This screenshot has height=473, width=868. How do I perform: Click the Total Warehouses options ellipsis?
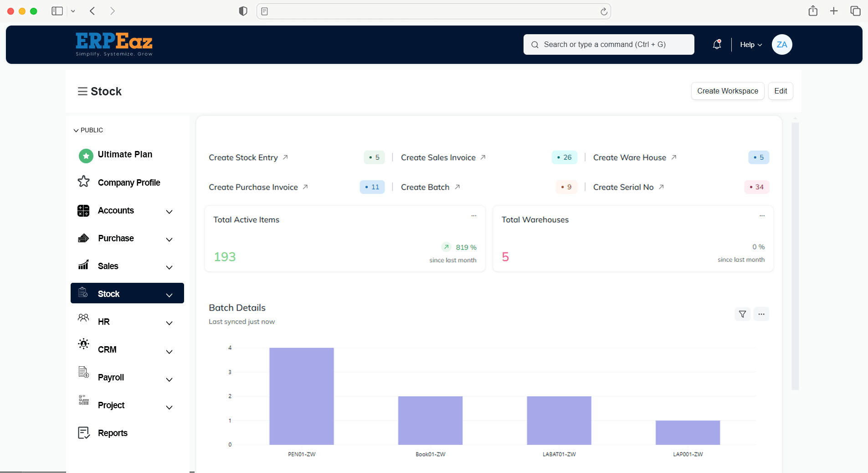762,215
